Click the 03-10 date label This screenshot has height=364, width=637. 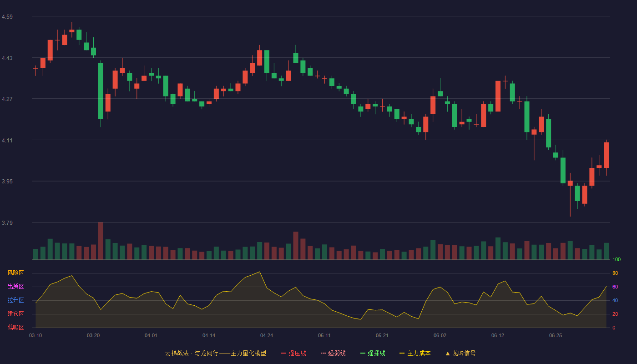tap(35, 335)
